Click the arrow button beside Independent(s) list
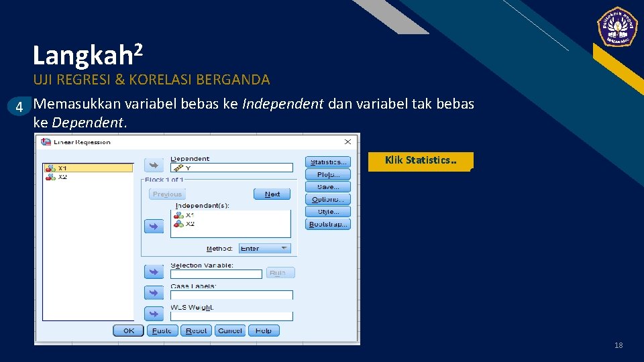Viewport: 644px width, 362px height. point(154,226)
